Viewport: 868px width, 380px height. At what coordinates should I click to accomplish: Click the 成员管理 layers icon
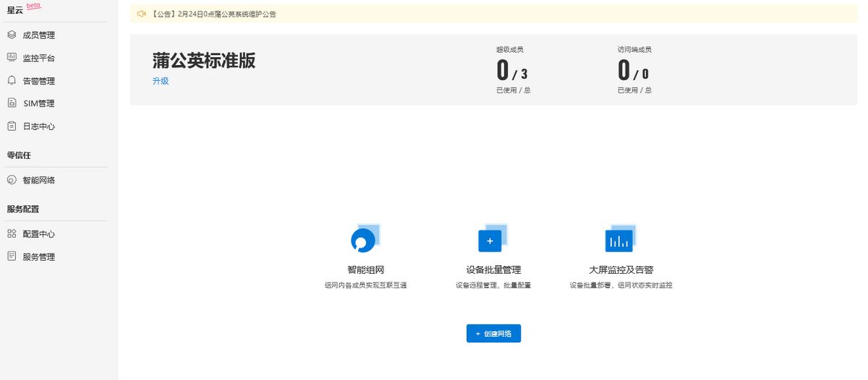tap(12, 35)
